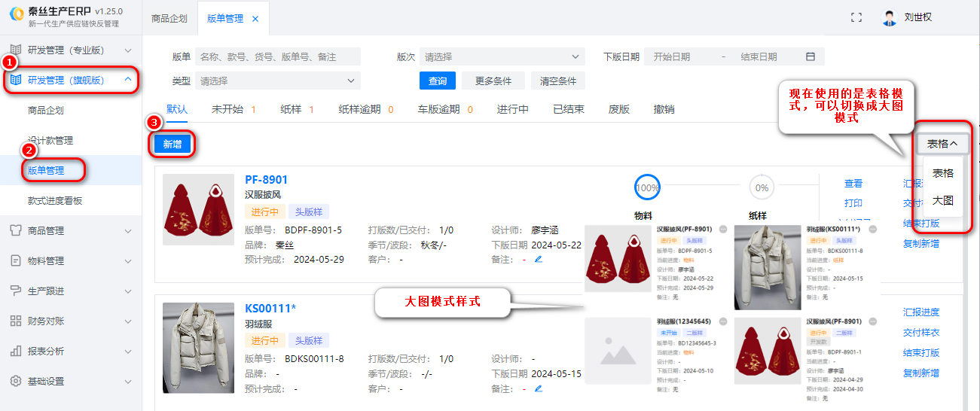Open 设计款管理 in the sidebar
The width and height of the screenshot is (980, 411).
point(50,141)
